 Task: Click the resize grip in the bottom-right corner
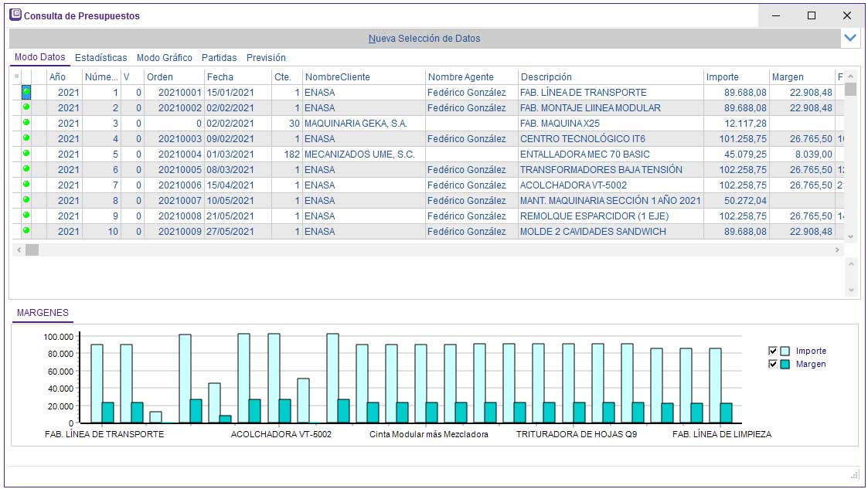pos(854,474)
